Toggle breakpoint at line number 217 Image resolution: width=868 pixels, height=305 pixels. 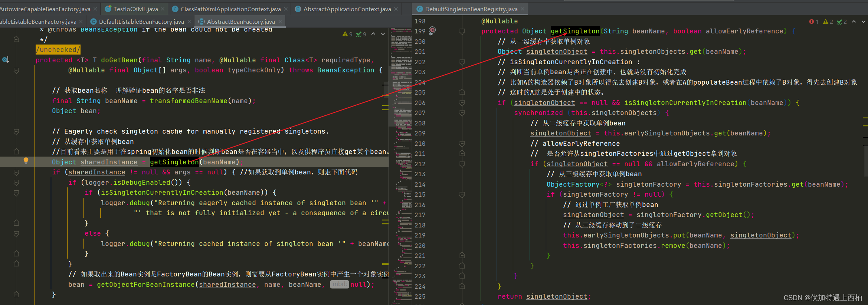pyautogui.click(x=420, y=215)
